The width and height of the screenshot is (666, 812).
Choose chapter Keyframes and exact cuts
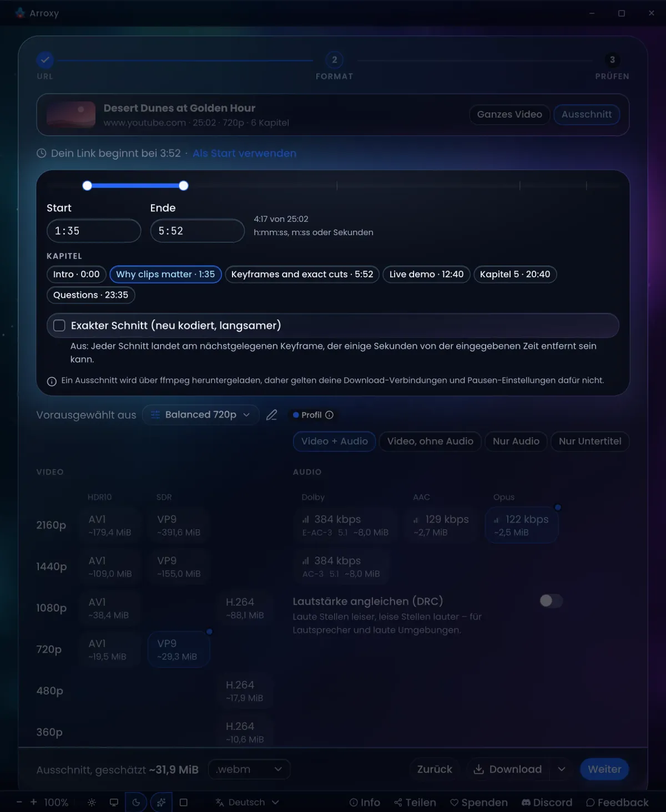pyautogui.click(x=302, y=275)
